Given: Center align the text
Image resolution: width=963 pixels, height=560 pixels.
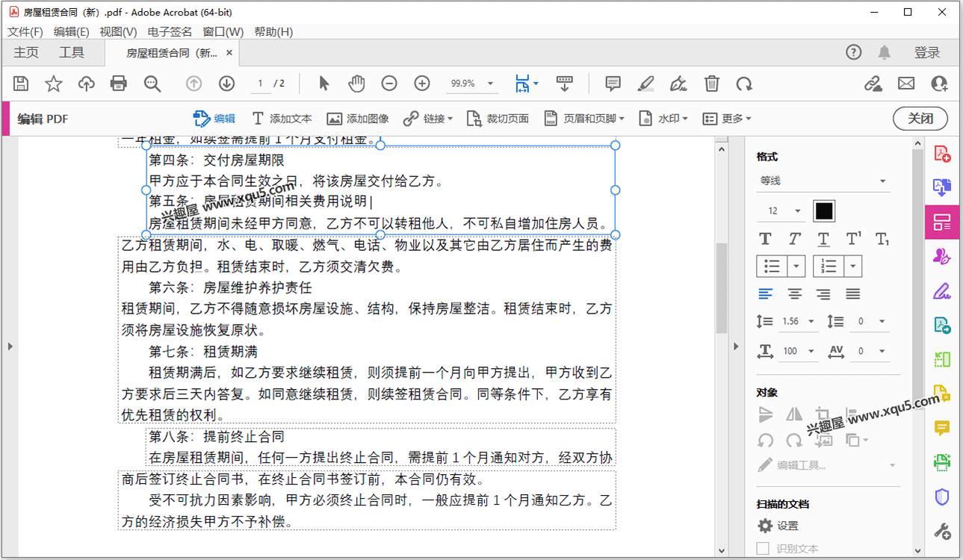Looking at the screenshot, I should tap(795, 294).
